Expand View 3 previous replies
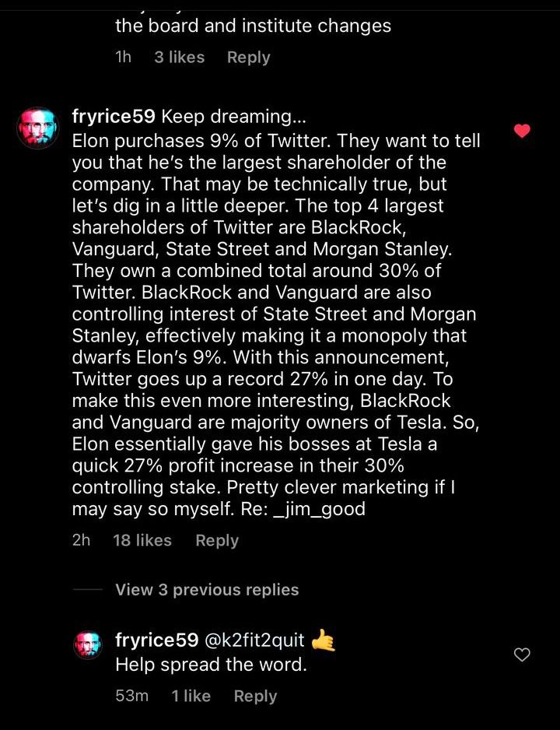This screenshot has width=560, height=730. coord(207,590)
